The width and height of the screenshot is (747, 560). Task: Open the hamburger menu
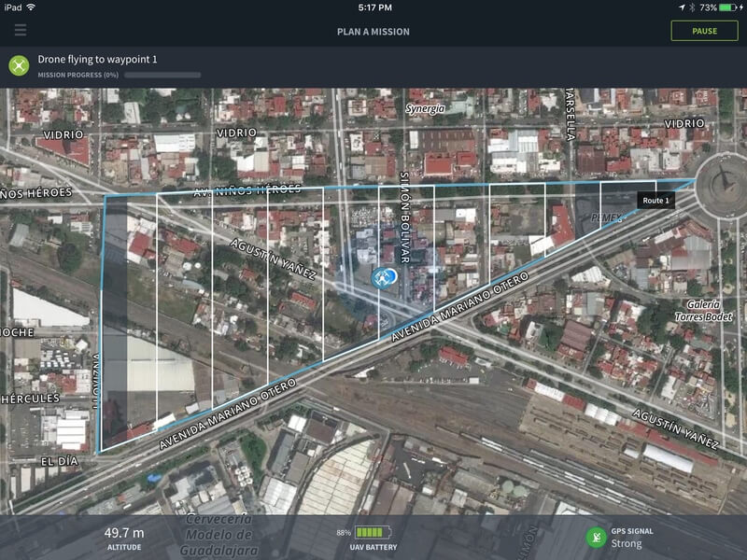[x=21, y=31]
